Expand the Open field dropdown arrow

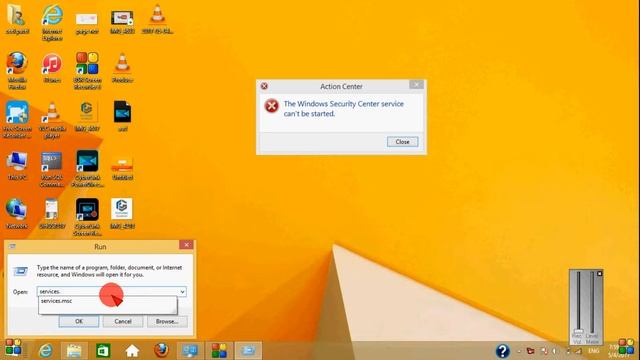coord(182,291)
